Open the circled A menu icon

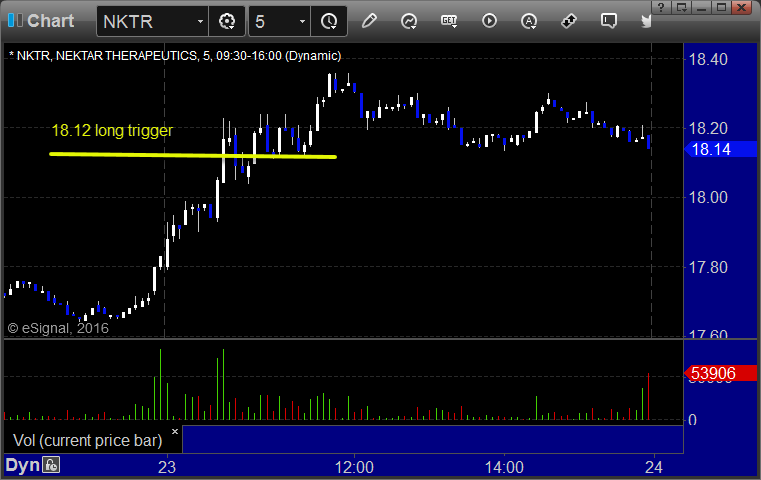click(x=529, y=21)
